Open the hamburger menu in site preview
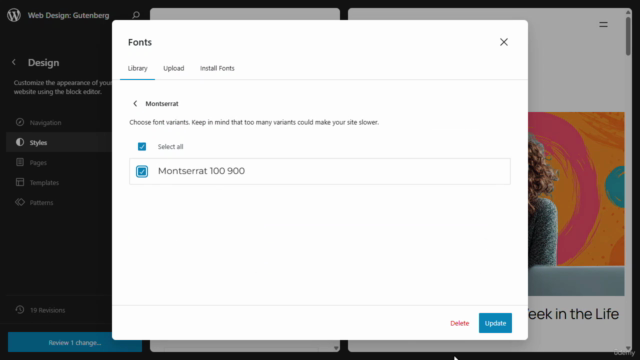The width and height of the screenshot is (640, 360). click(x=603, y=24)
